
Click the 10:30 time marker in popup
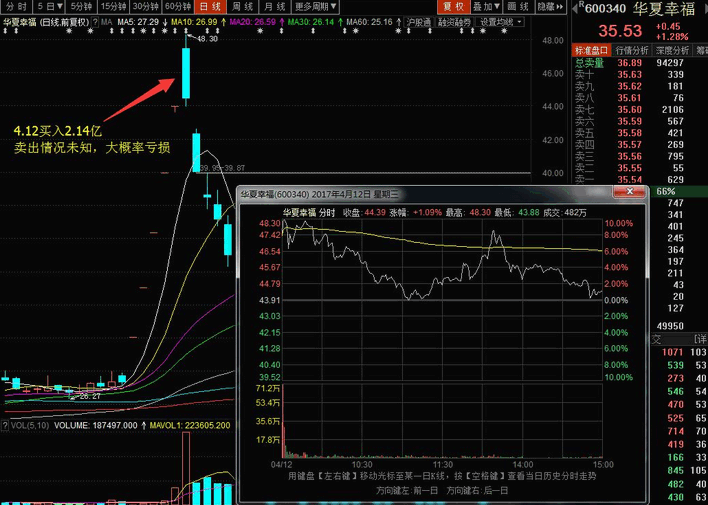pos(362,464)
